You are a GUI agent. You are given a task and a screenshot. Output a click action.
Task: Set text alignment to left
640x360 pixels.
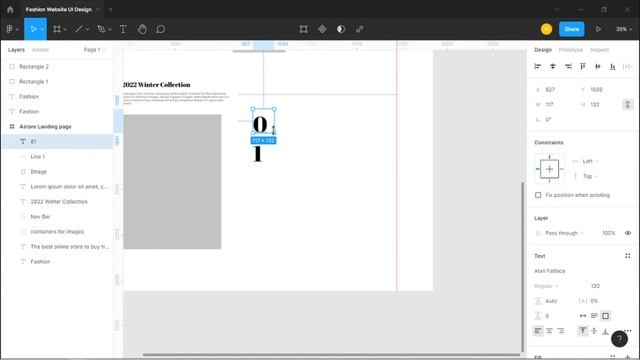[538, 331]
